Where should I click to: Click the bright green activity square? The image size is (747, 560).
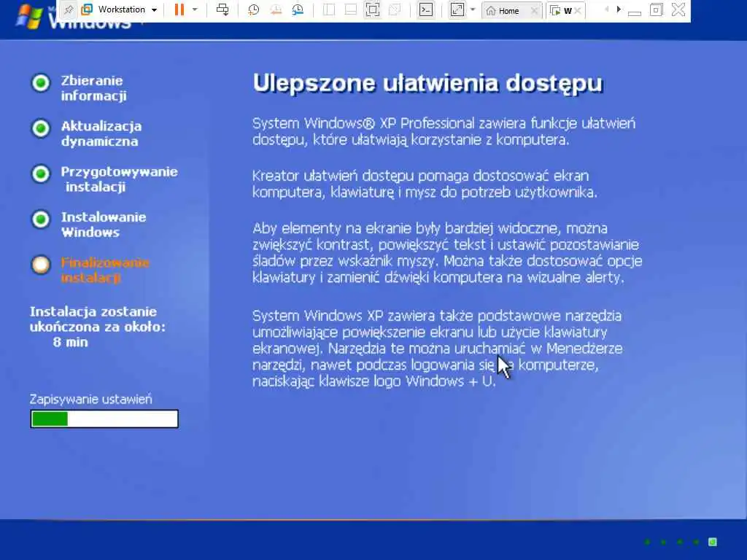pos(713,542)
